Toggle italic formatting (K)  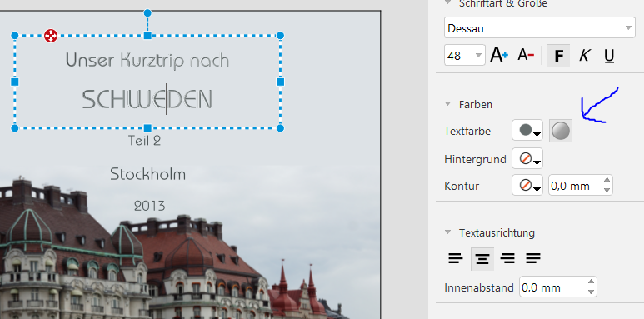[x=584, y=56]
